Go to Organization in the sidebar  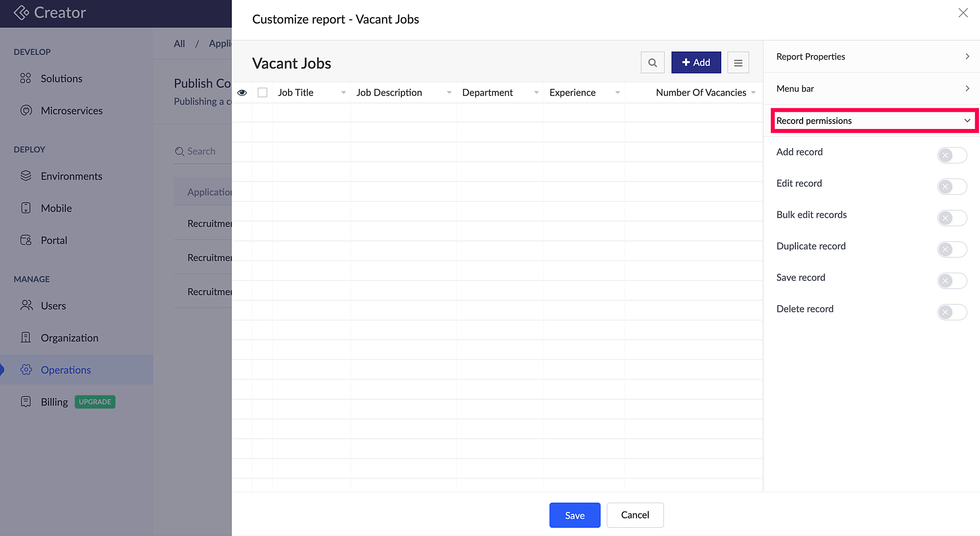point(69,338)
